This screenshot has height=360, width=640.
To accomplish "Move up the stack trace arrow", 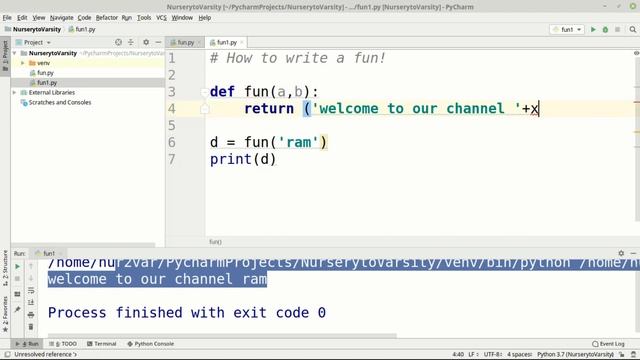I will pyautogui.click(x=31, y=266).
